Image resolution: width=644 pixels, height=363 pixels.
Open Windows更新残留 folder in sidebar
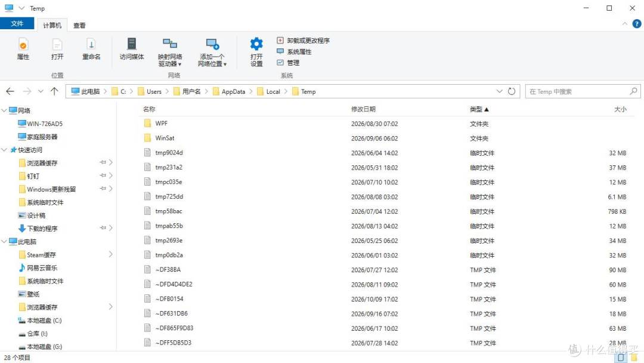48,189
